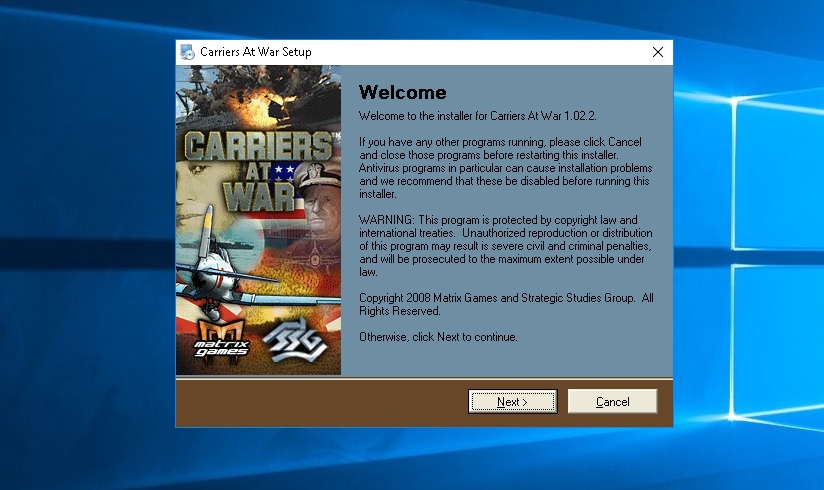
Task: Click the SSG logo in the artwork
Action: [x=294, y=342]
